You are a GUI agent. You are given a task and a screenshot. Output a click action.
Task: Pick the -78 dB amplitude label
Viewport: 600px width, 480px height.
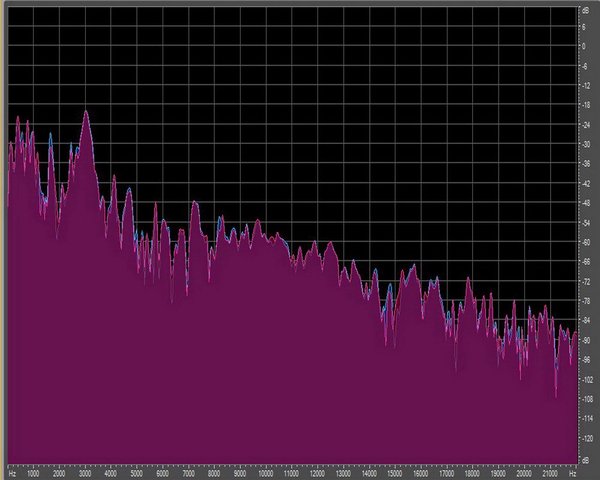(x=585, y=301)
